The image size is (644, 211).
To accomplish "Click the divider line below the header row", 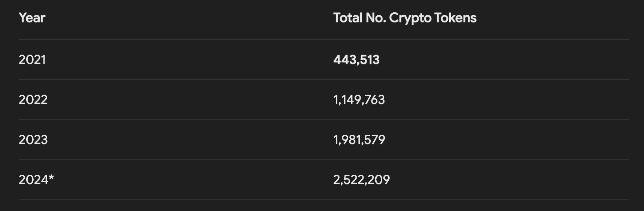I will [323, 40].
